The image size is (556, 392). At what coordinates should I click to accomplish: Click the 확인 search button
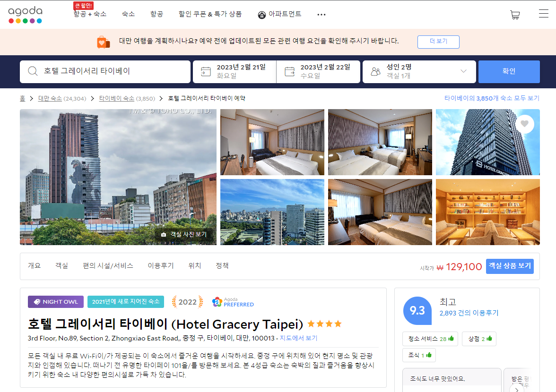tap(509, 71)
